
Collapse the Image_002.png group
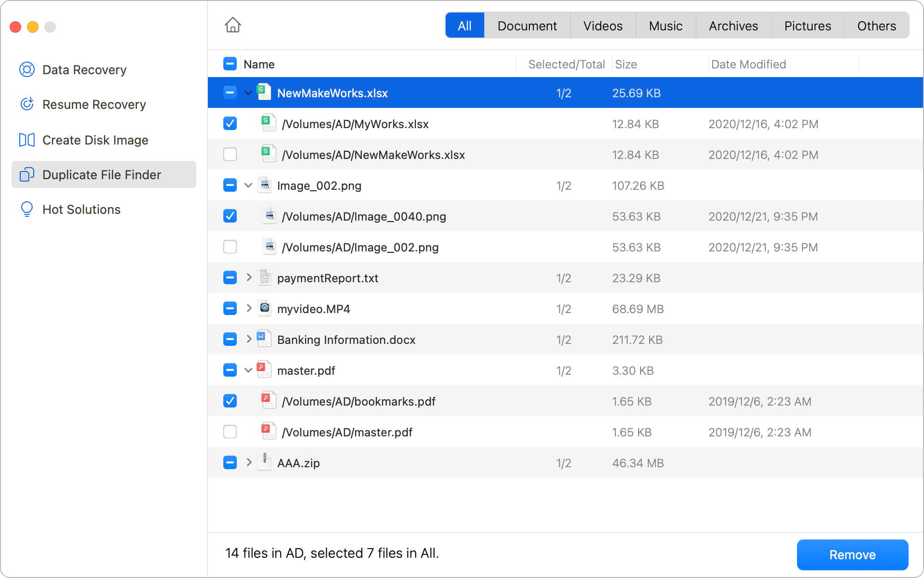coord(248,185)
